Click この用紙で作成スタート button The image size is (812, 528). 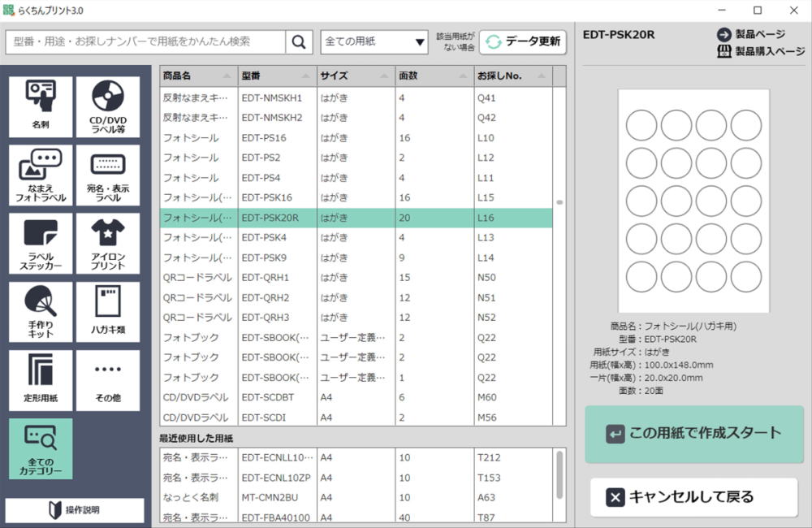[694, 433]
